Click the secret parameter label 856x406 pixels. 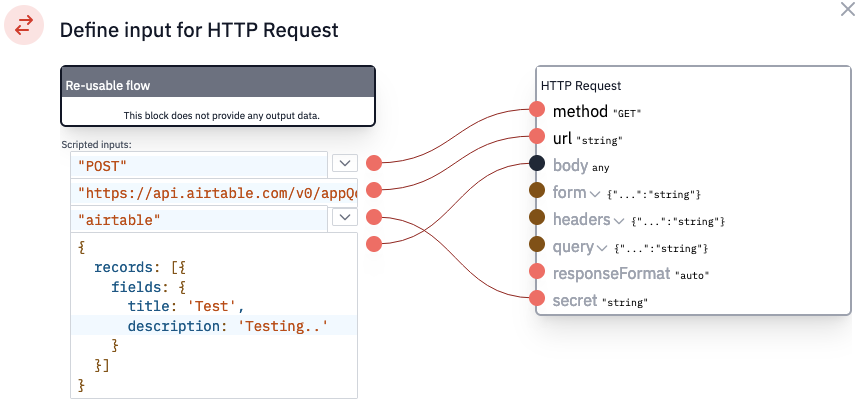coord(575,300)
